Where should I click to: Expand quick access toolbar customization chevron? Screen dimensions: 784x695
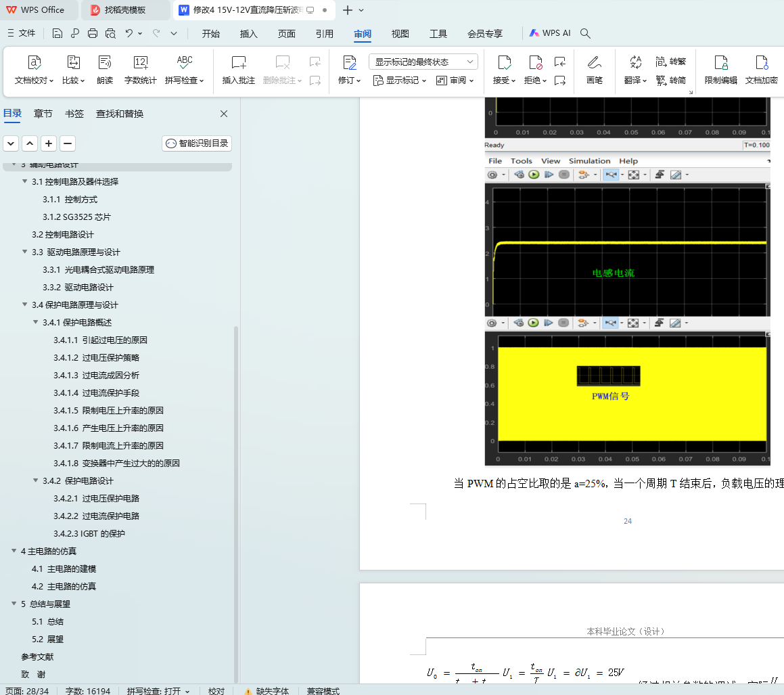(174, 34)
